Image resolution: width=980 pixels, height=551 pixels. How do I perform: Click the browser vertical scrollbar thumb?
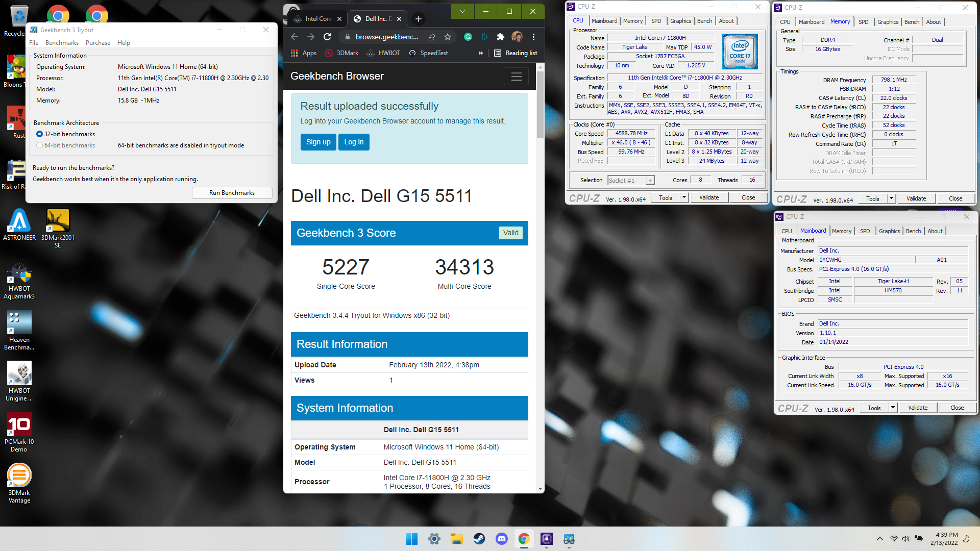tap(540, 105)
